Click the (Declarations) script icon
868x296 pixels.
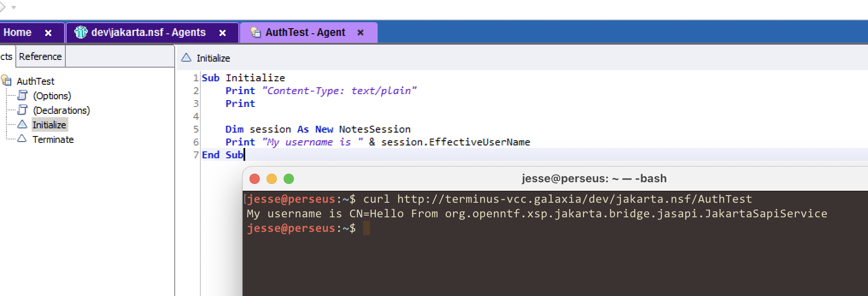coord(23,110)
